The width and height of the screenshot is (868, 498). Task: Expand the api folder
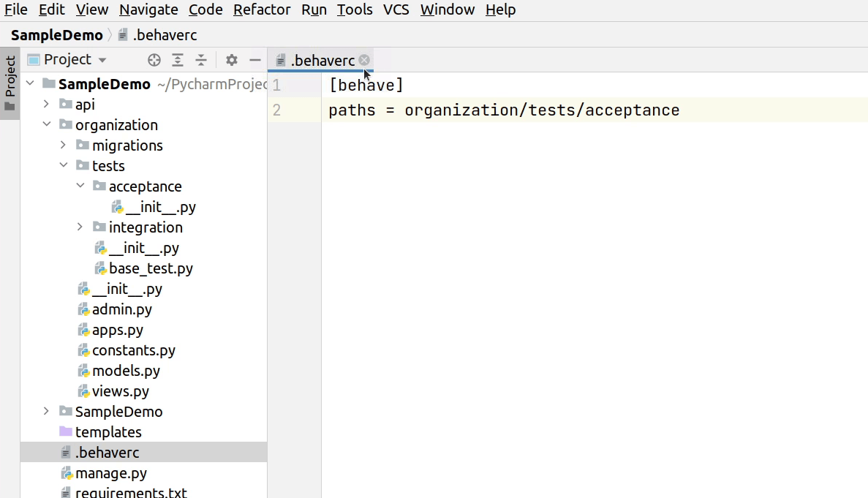pyautogui.click(x=47, y=105)
